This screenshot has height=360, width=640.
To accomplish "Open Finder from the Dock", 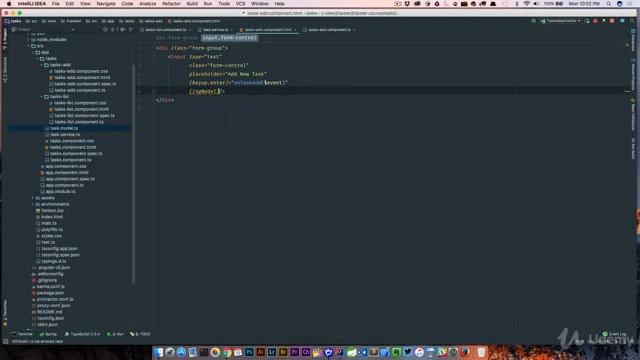I will [158, 352].
